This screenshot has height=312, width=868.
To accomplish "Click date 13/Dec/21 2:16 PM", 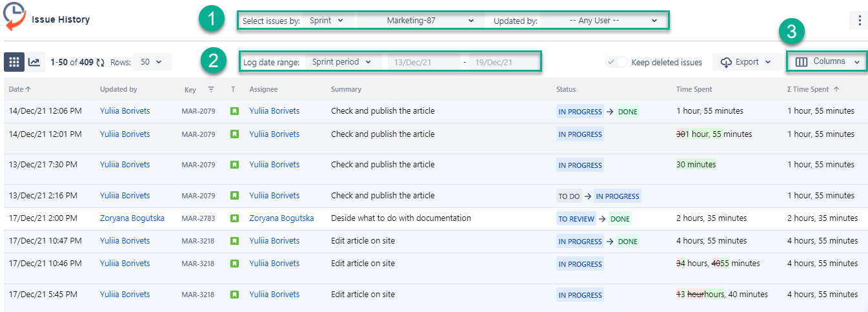I will pyautogui.click(x=43, y=196).
